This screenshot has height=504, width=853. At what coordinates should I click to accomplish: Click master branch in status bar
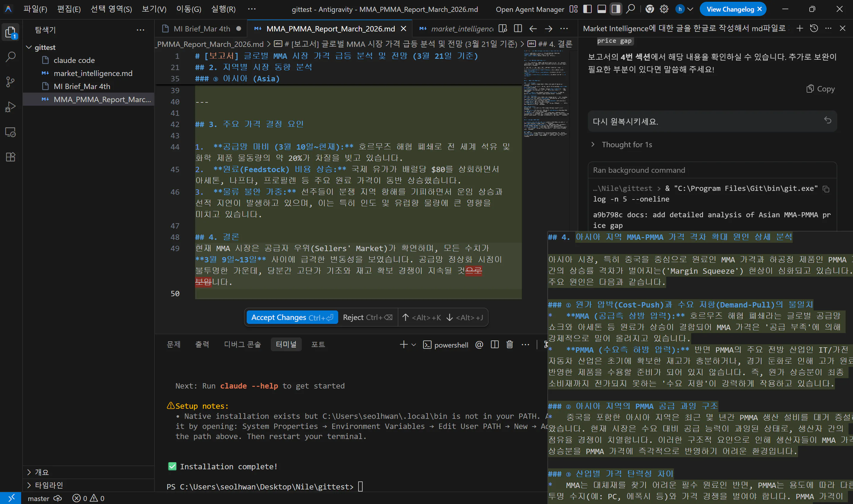[x=38, y=498]
